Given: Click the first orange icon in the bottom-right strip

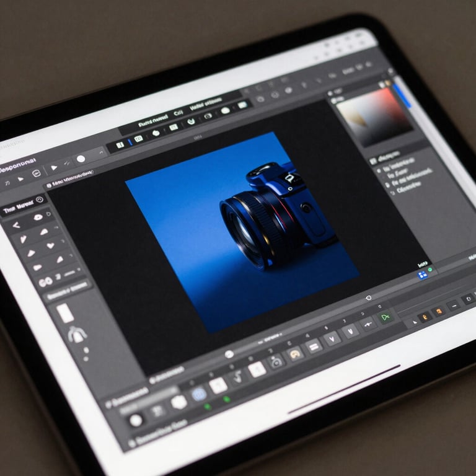Looking at the screenshot, I should (425, 317).
